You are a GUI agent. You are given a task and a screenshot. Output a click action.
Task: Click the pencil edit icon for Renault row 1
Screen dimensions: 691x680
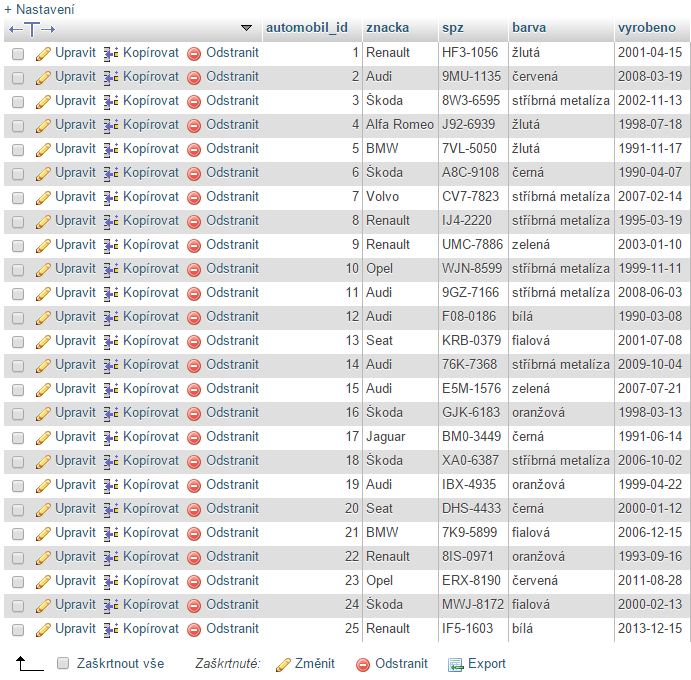pyautogui.click(x=43, y=53)
